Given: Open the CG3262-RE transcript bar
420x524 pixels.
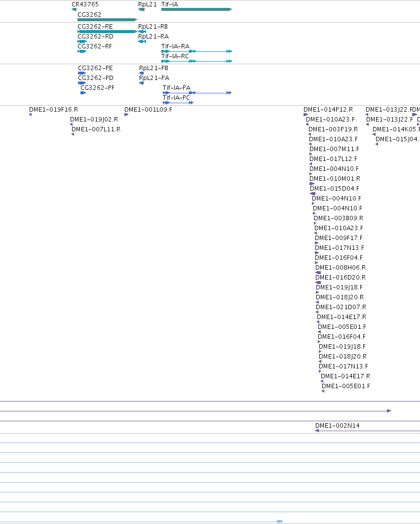Looking at the screenshot, I should tap(107, 32).
